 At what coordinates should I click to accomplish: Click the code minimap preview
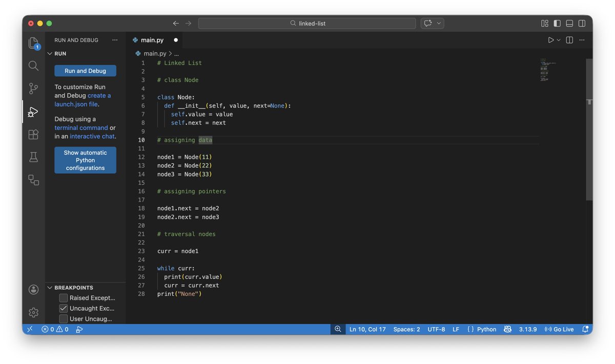pyautogui.click(x=548, y=70)
